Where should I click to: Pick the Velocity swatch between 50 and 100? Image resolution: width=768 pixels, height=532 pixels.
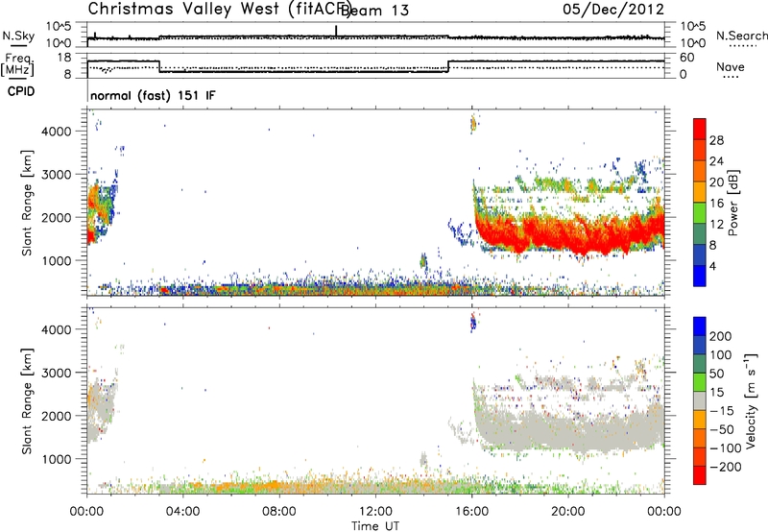point(700,364)
